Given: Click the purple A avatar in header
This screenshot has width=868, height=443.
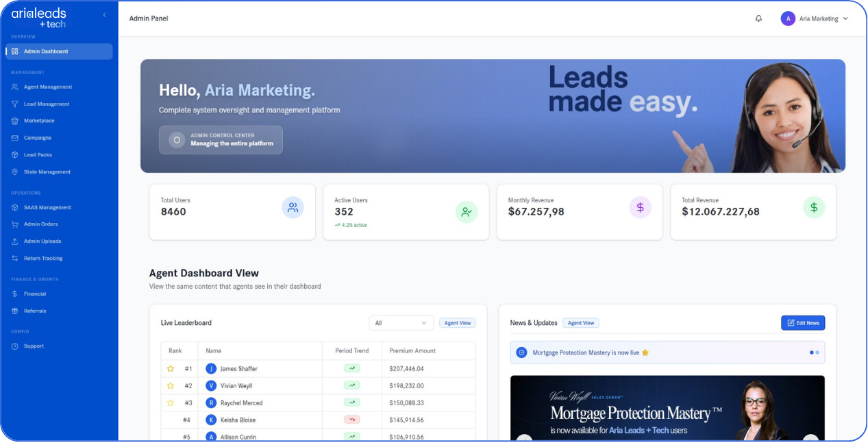Looking at the screenshot, I should (x=788, y=19).
